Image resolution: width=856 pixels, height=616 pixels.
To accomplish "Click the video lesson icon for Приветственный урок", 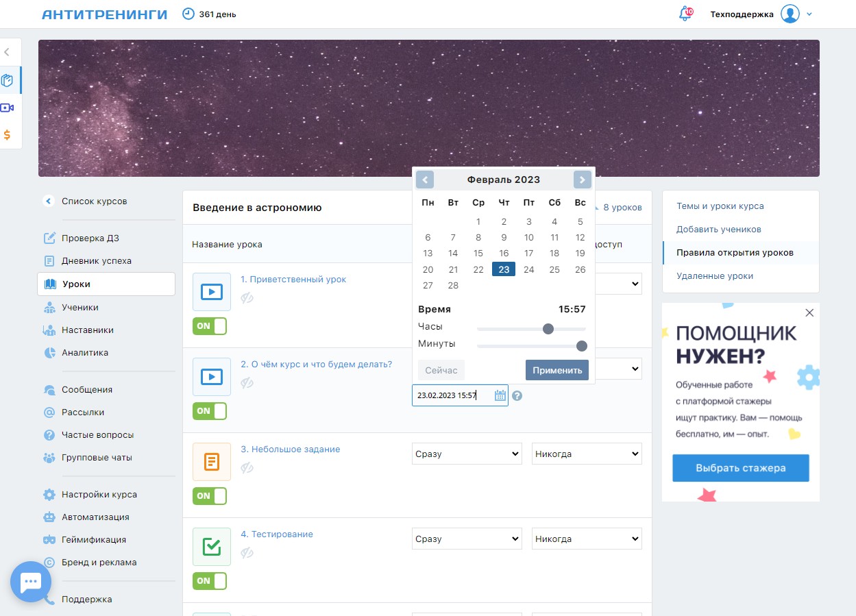I will click(212, 292).
